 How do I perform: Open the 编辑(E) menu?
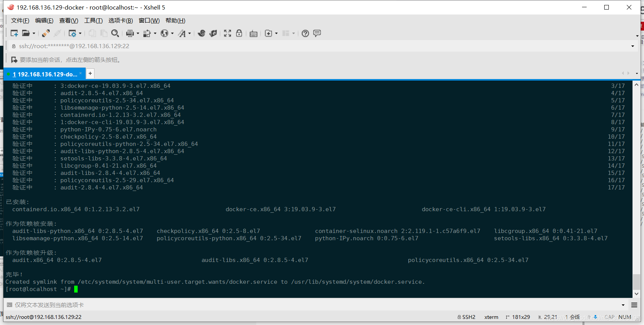[44, 21]
